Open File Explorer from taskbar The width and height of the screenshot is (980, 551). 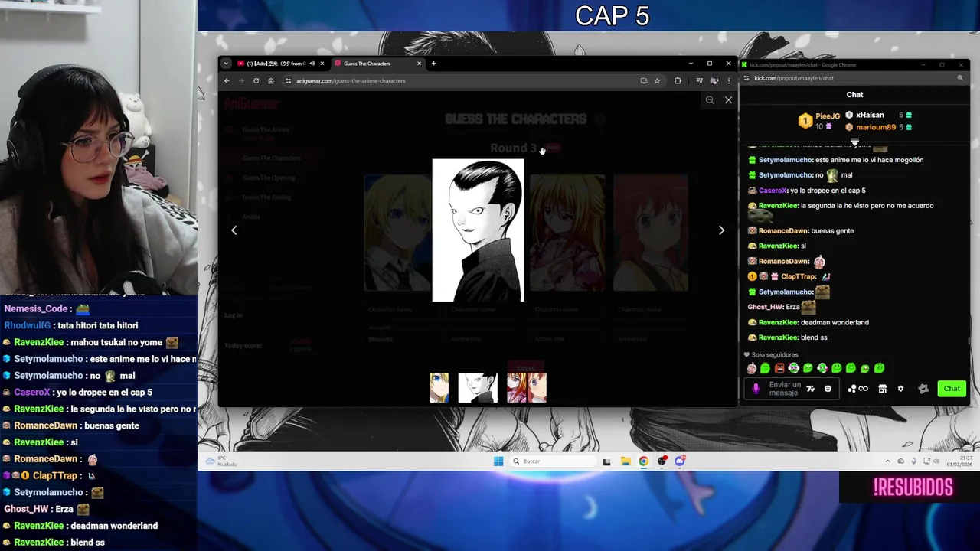(x=626, y=461)
